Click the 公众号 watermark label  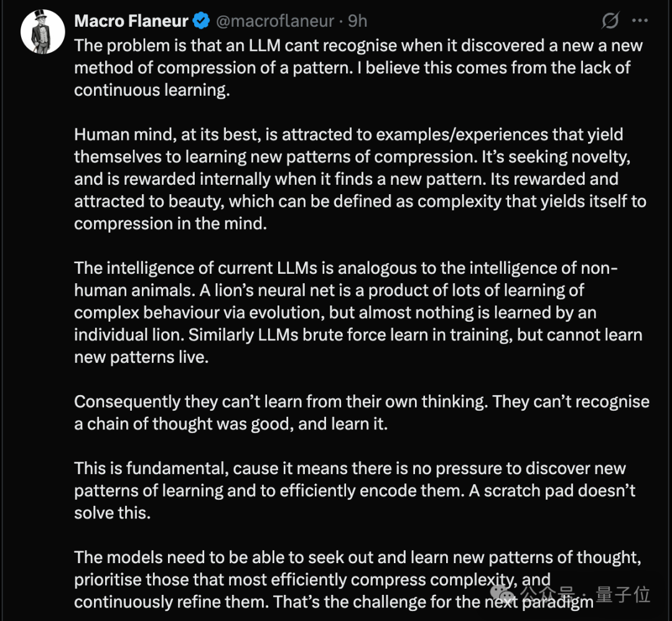548,594
